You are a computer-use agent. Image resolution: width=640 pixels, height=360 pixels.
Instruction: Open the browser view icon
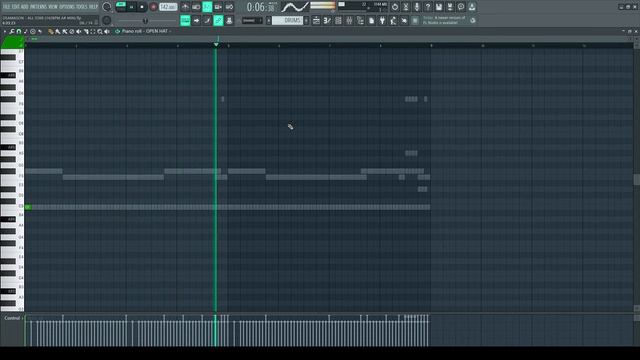pyautogui.click(x=360, y=20)
